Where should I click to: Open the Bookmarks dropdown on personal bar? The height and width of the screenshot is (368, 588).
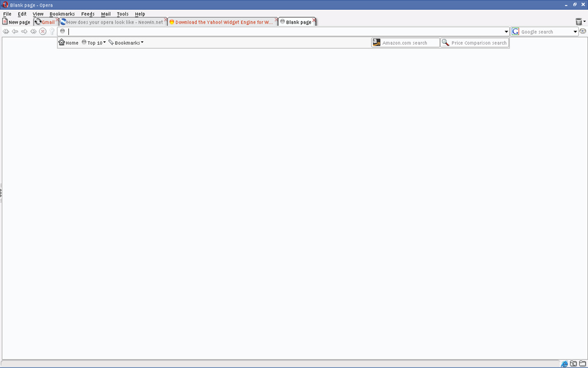pyautogui.click(x=126, y=43)
